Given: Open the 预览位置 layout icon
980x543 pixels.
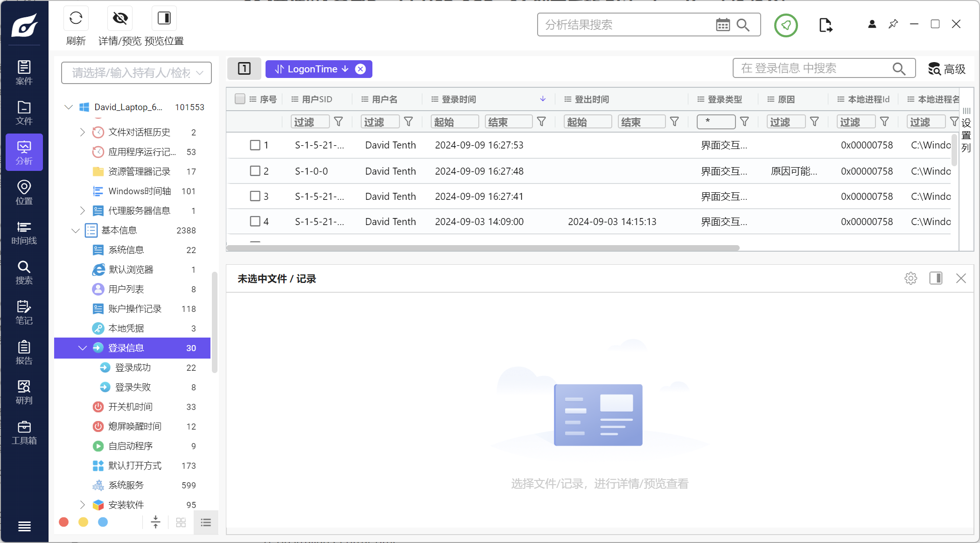Looking at the screenshot, I should [164, 18].
